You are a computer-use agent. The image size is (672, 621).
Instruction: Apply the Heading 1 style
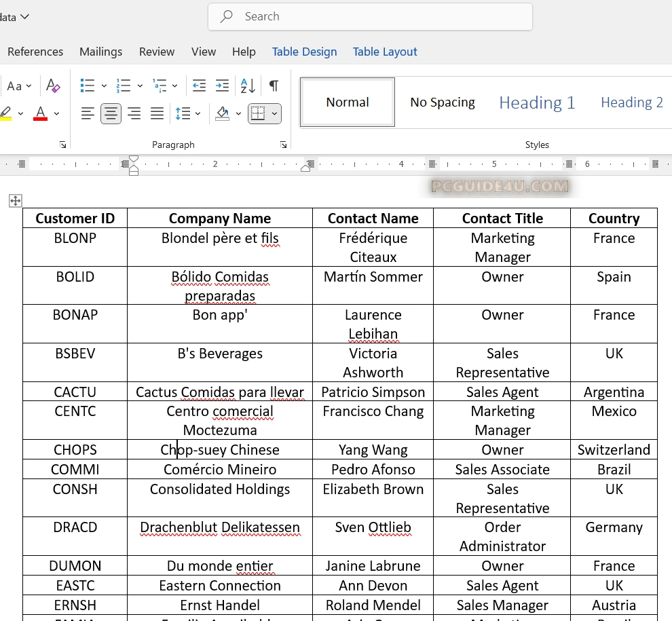click(537, 102)
